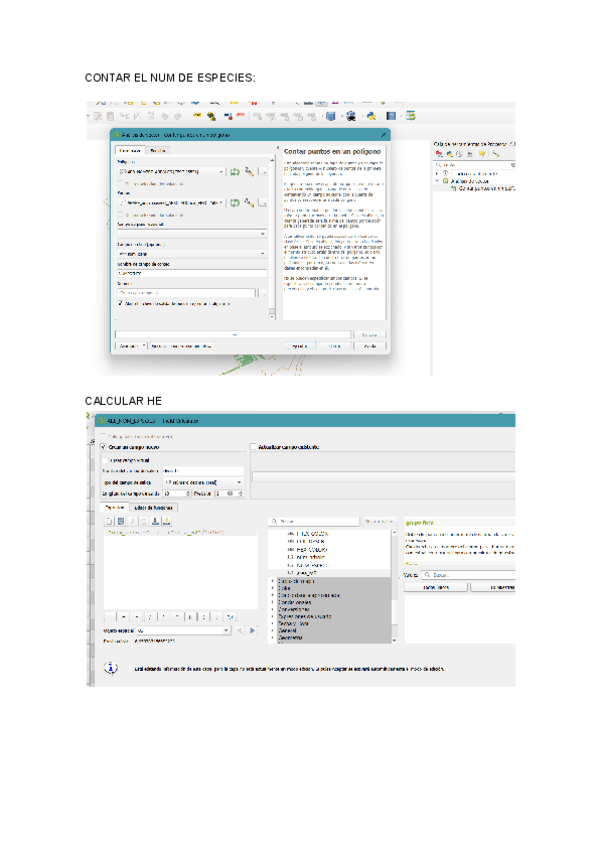Open the Python console icon in the QGIS toolbar

(371, 116)
